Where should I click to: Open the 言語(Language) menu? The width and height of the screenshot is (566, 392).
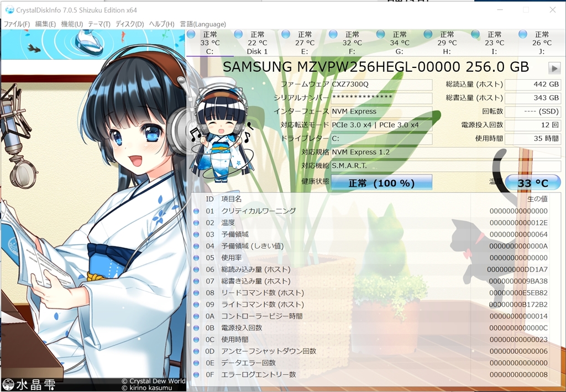[203, 24]
